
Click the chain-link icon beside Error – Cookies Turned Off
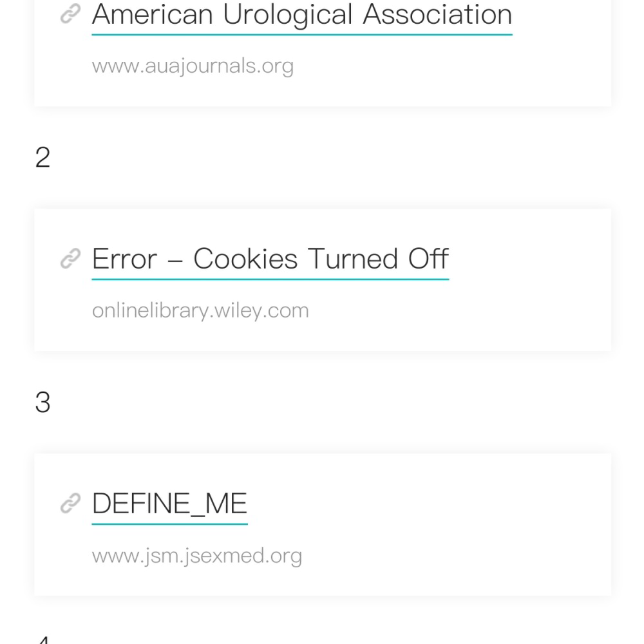tap(71, 258)
